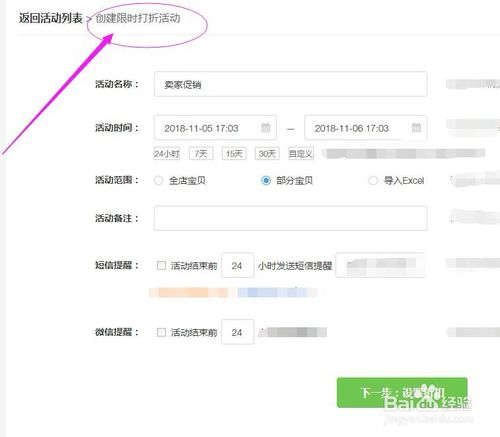Click the 活动名称 input field
This screenshot has height=437, width=500.
tap(290, 84)
